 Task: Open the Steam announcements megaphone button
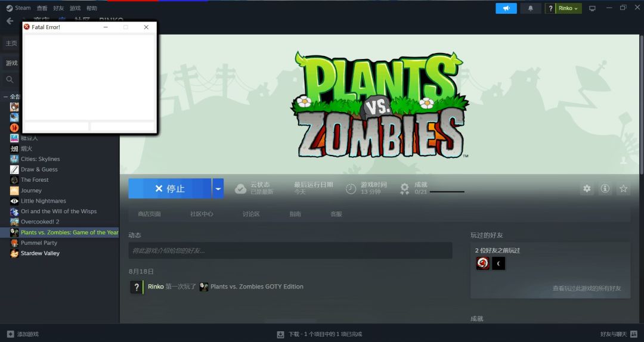point(506,8)
